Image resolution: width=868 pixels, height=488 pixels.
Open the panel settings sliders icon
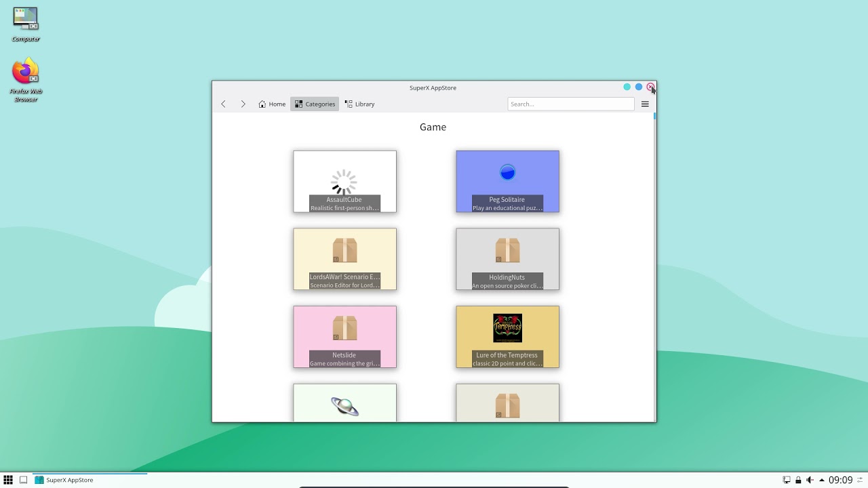pos(860,480)
